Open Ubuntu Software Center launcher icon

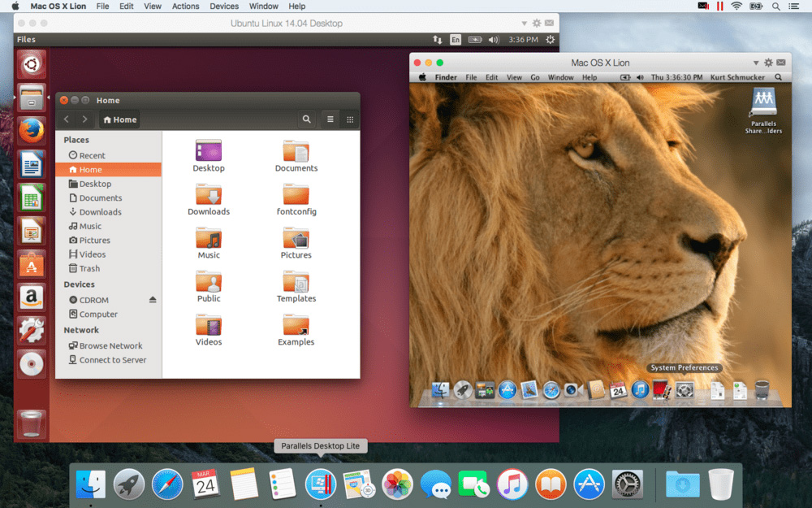[31, 263]
